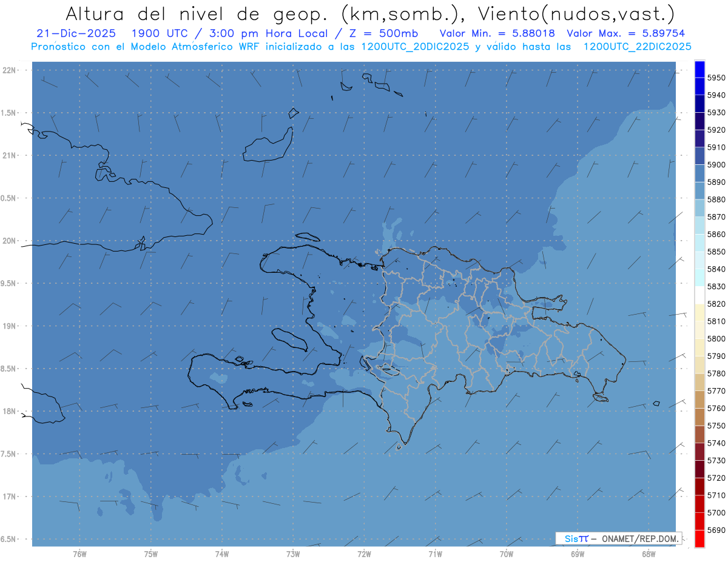Click the '5860' color bar value
The width and height of the screenshot is (728, 562).
pos(716,234)
